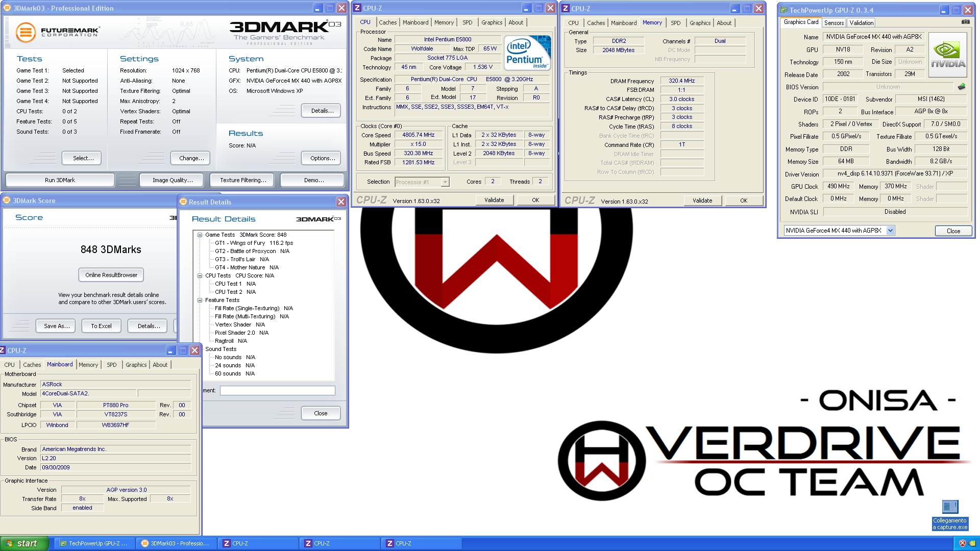Click the Result Details window title icon
Viewport: 980px width, 551px height.
click(183, 202)
